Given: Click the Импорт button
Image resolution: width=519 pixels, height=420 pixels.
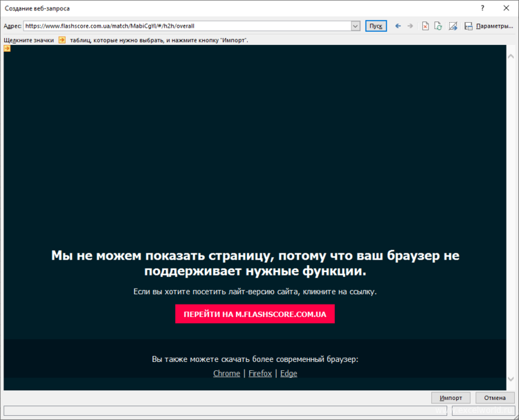Looking at the screenshot, I should [x=450, y=397].
